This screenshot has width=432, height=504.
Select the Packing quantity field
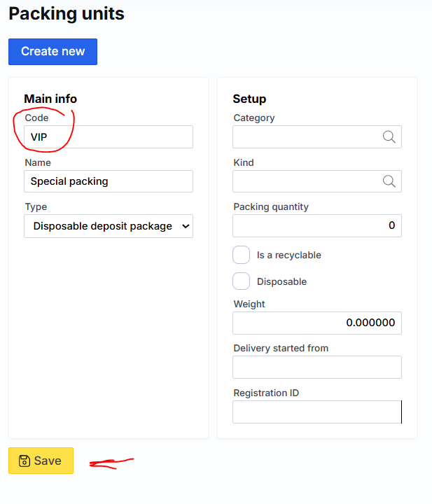click(316, 225)
